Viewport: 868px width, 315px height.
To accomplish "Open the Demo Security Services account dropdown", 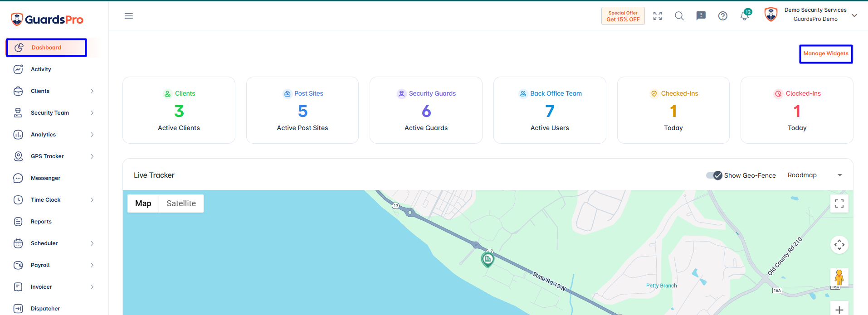I will tap(811, 15).
